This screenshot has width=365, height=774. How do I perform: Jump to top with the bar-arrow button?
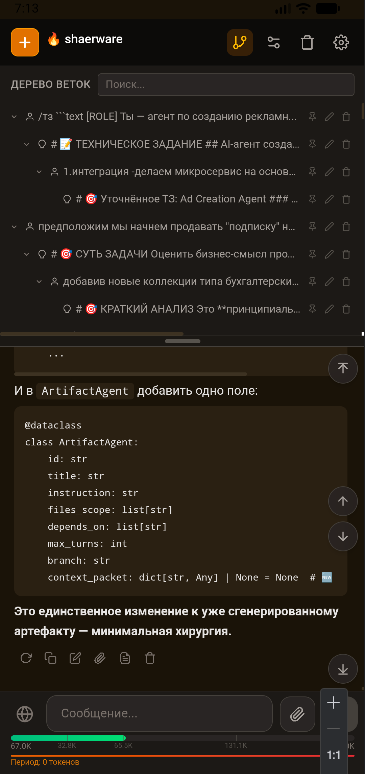tap(343, 368)
